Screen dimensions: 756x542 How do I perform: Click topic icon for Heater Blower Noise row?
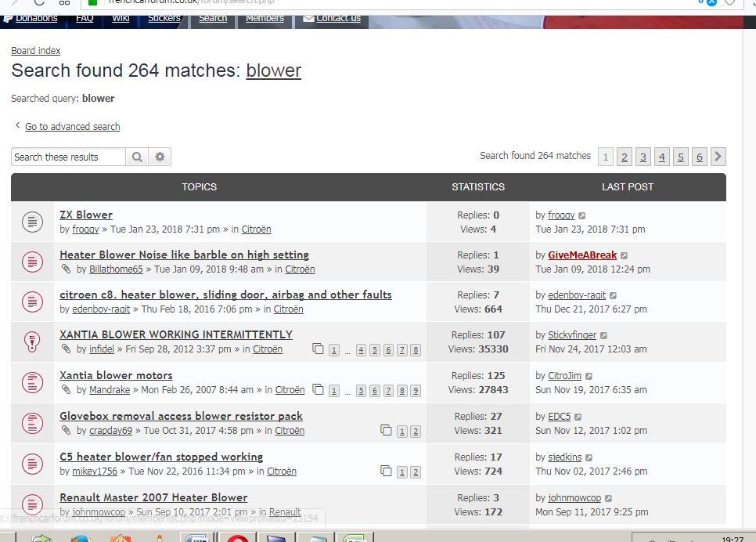click(x=32, y=262)
